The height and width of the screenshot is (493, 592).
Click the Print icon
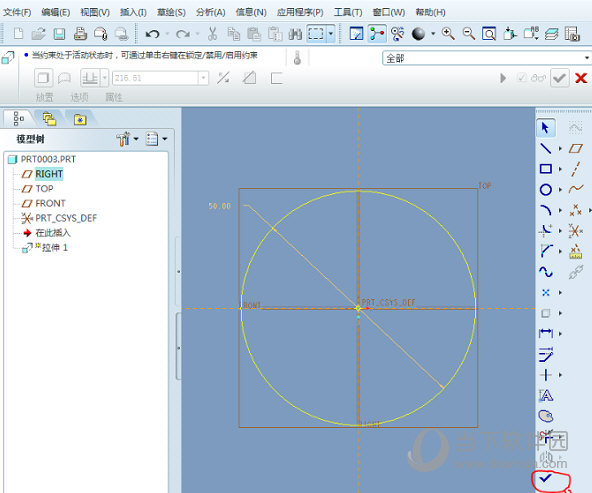click(x=80, y=34)
